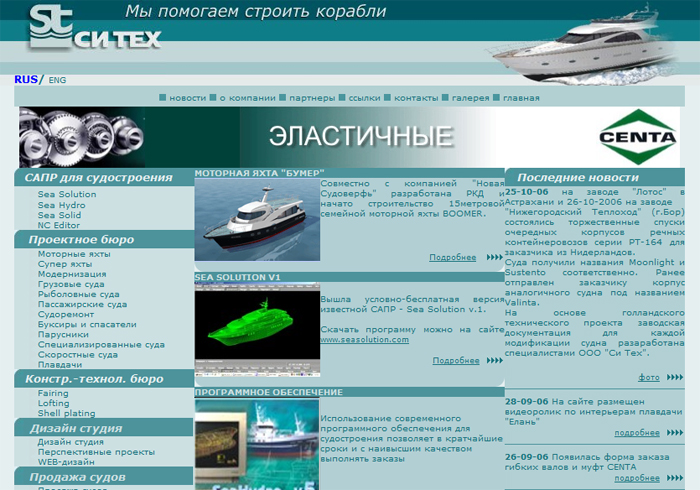The image size is (700, 490).
Task: Switch language to RUS
Action: (26, 79)
